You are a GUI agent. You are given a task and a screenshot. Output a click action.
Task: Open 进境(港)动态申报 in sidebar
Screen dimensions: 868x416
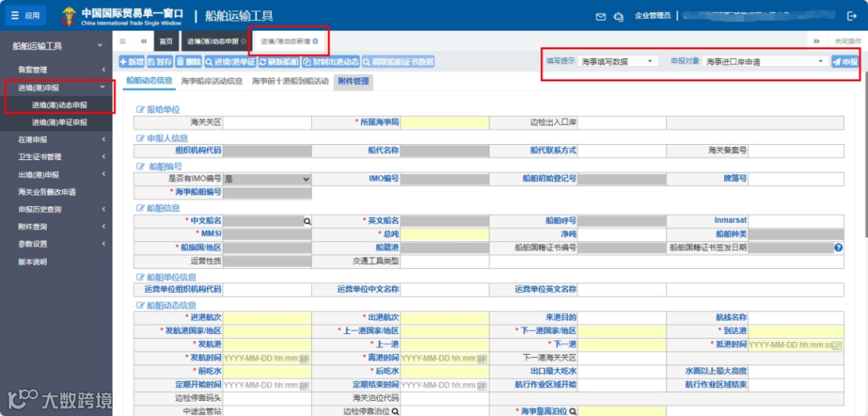tap(59, 105)
